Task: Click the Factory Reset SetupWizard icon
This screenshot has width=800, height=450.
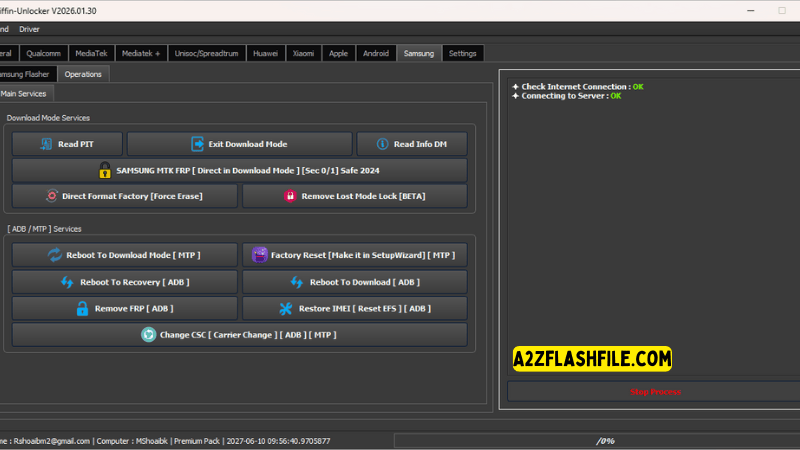Action: 260,255
